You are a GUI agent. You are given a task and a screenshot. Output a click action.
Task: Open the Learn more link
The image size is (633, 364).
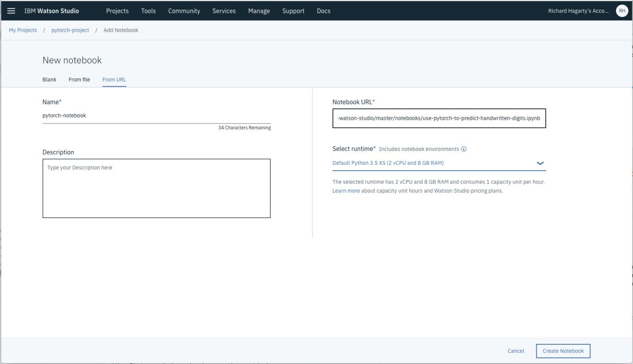click(346, 190)
